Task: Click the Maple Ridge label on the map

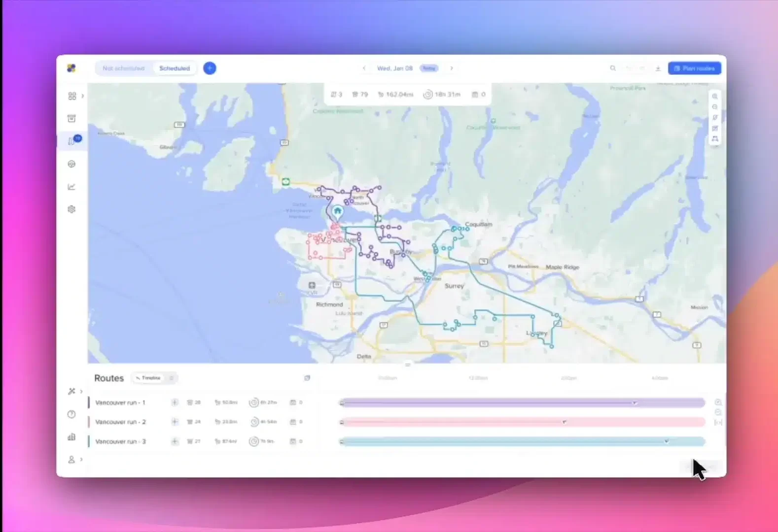Action: tap(563, 267)
